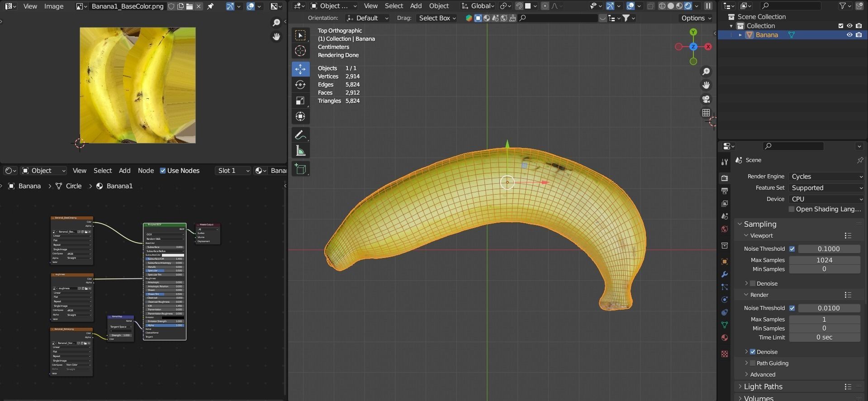Open Global transform orientation dropdown
This screenshot has width=868, height=401.
(x=477, y=6)
